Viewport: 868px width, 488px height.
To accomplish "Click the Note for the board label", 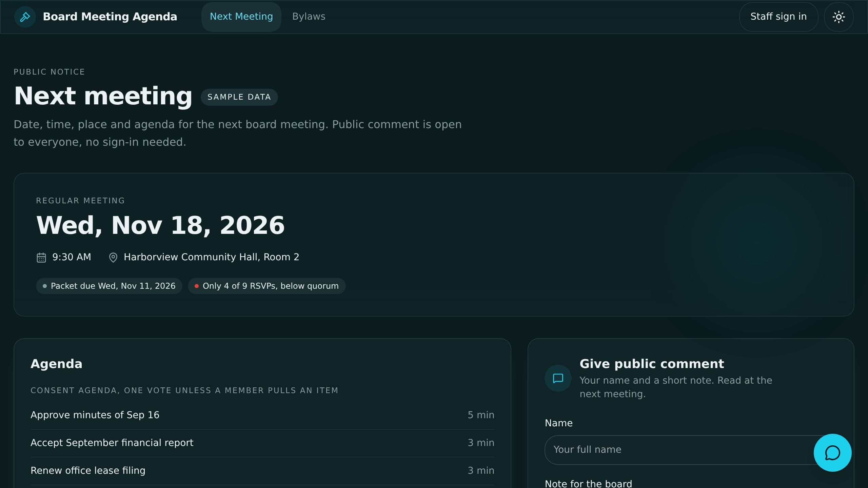I will coord(588,484).
